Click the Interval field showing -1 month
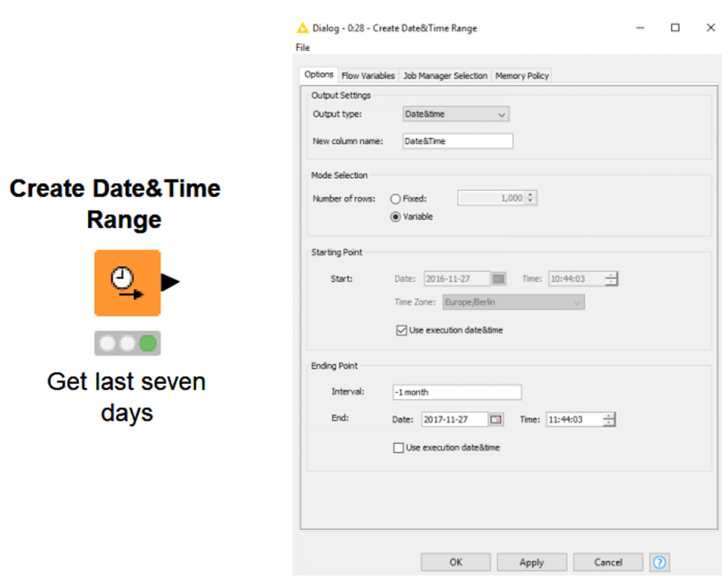 457,392
